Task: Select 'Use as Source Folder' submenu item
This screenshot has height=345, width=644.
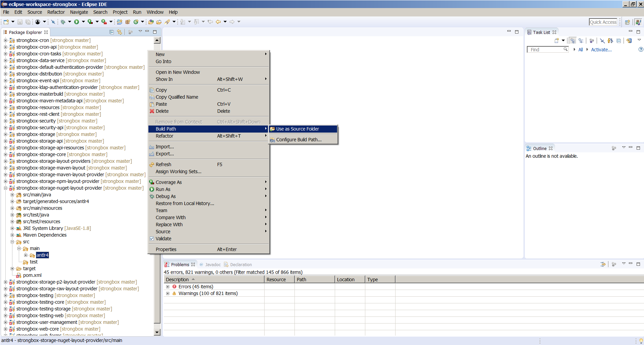Action: tap(297, 129)
